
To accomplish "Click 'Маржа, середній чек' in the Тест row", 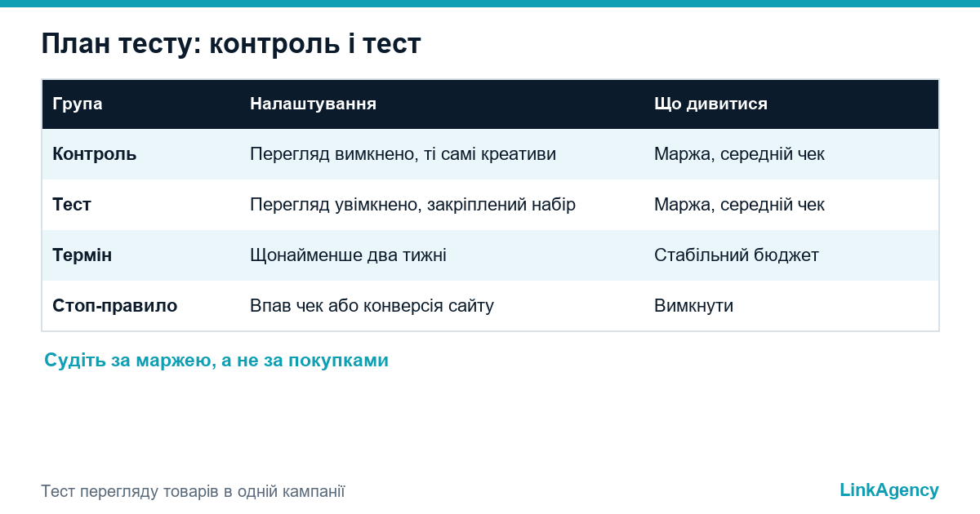I will [739, 204].
